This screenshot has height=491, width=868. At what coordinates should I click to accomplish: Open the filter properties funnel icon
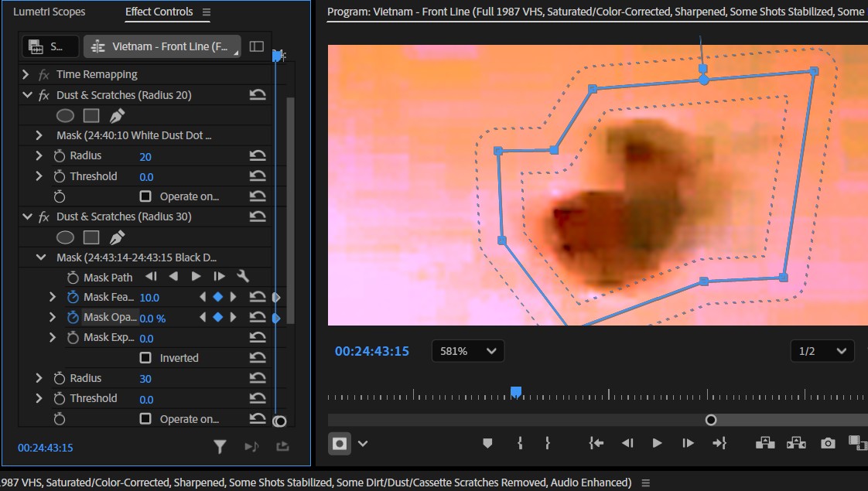tap(220, 447)
